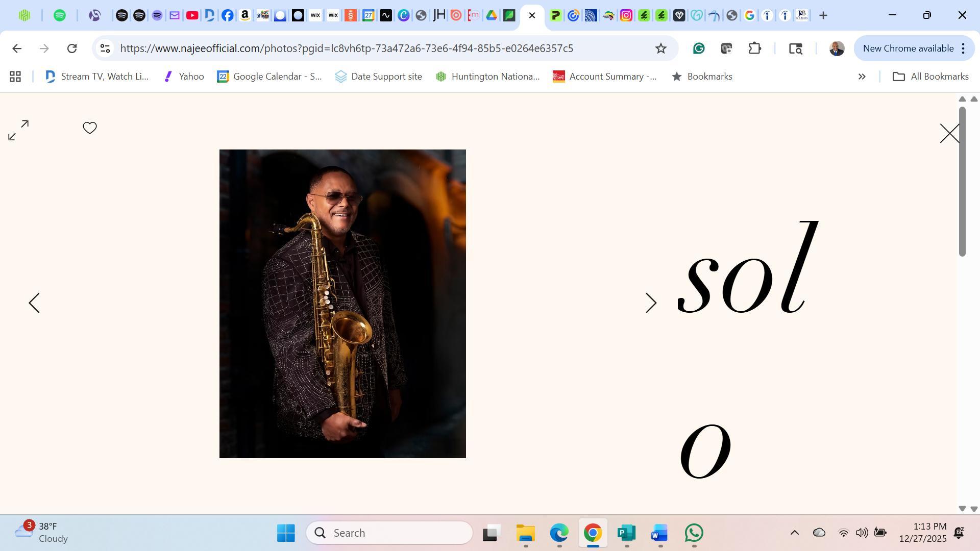Show hidden system tray icons

pos(794,533)
